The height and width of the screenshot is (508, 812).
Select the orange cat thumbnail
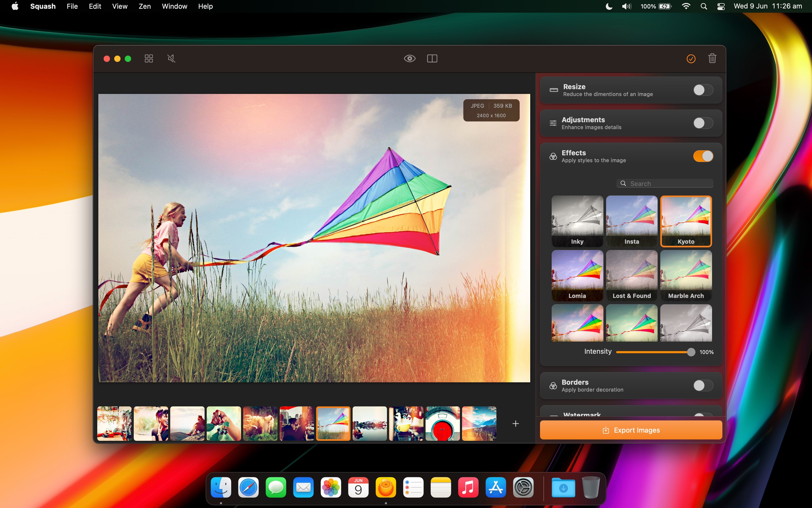pos(260,424)
